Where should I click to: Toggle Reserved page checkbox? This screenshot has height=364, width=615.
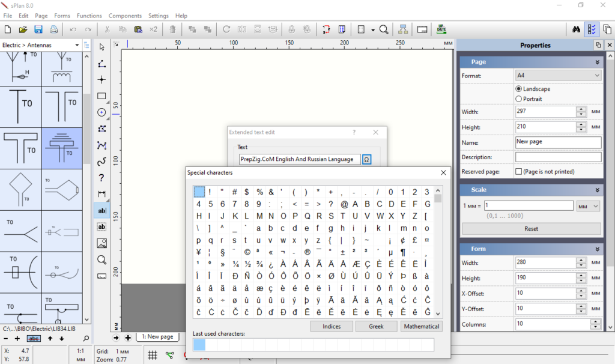(519, 172)
